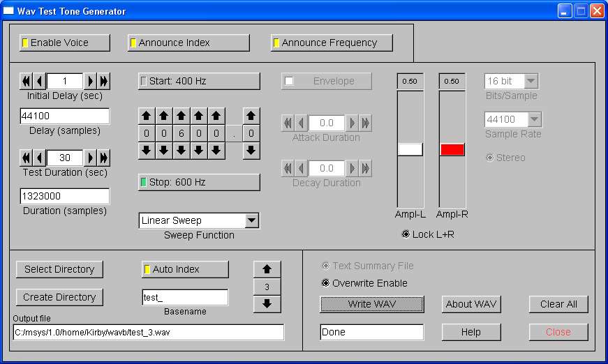
Task: Click the Select Directory button
Action: pyautogui.click(x=59, y=269)
